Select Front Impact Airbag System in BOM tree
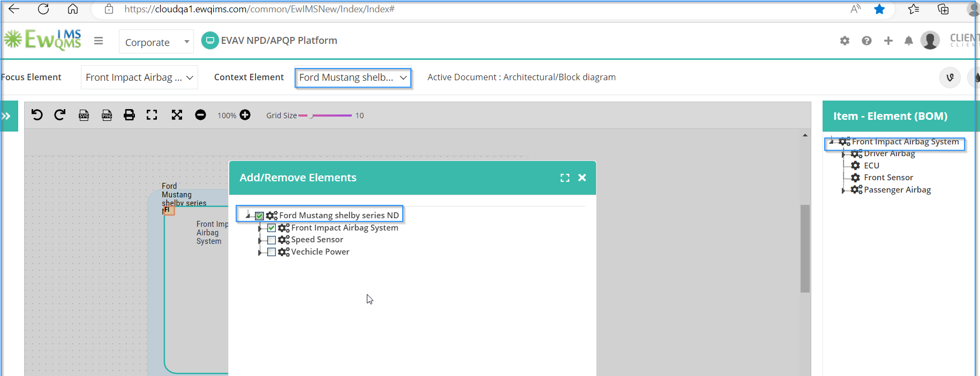Screen dimensions: 980x376 (906, 142)
